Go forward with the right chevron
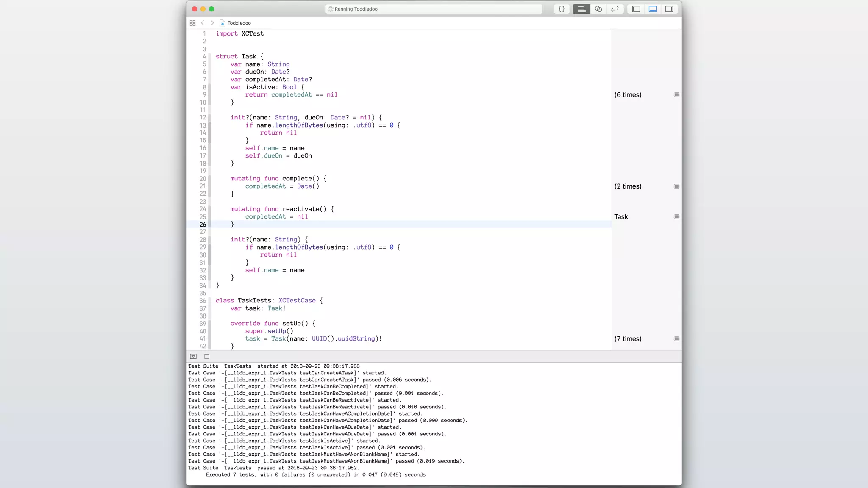 (212, 23)
